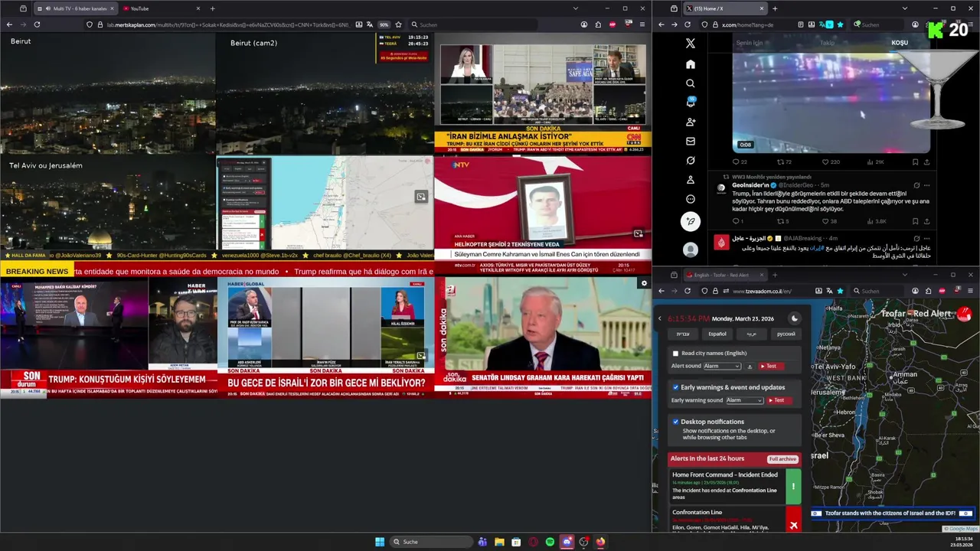The image size is (980, 551).
Task: Select Multi TV browser tab
Action: tap(75, 8)
